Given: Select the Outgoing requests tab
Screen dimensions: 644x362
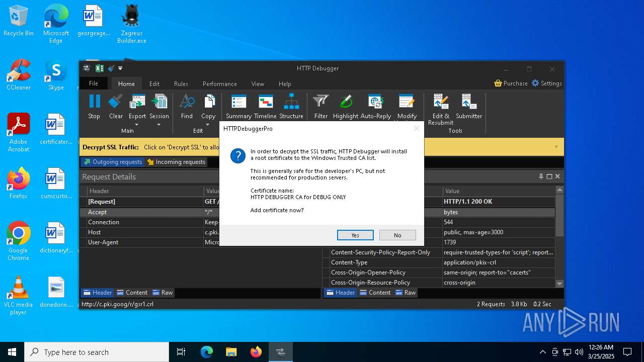Looking at the screenshot, I should coord(112,162).
